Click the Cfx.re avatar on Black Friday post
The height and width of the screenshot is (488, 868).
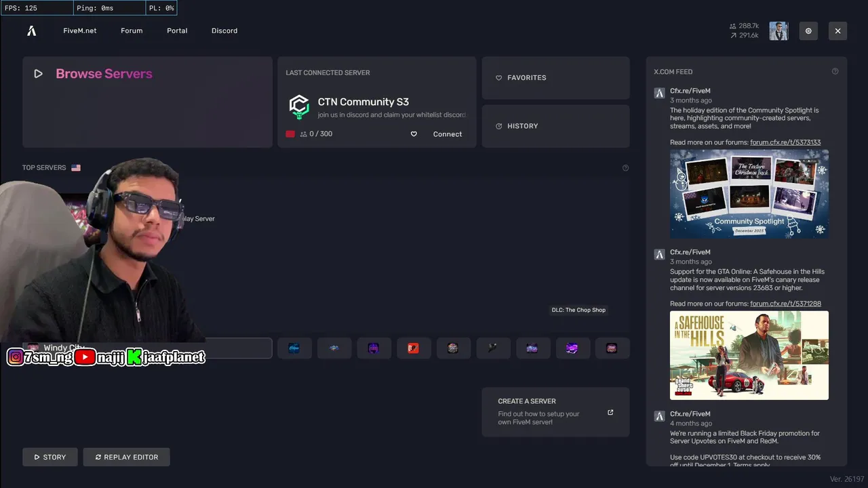coord(659,415)
